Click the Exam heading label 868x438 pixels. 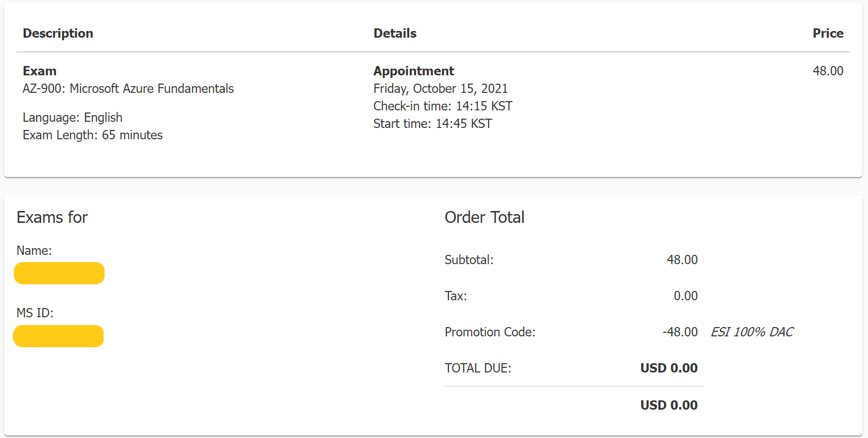(40, 71)
